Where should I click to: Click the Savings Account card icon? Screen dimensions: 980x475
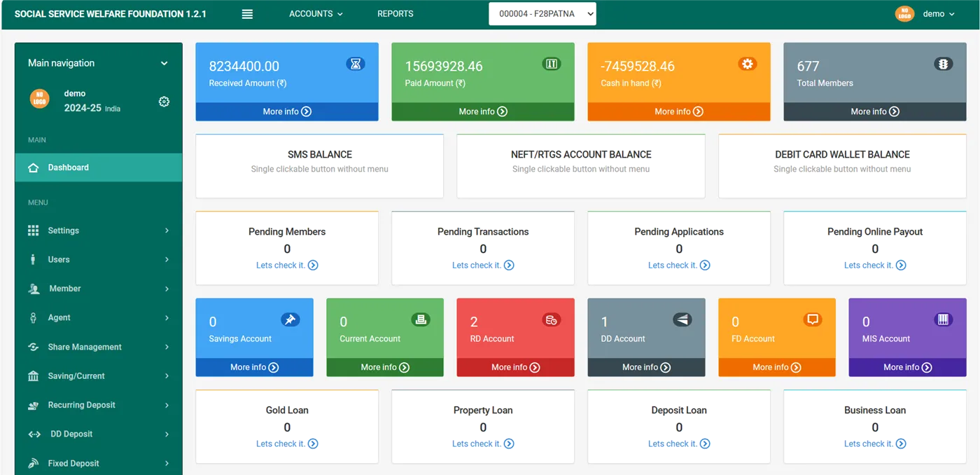pos(290,319)
